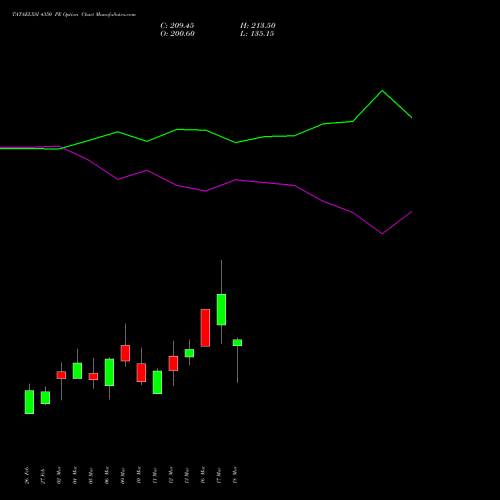Click the "12 Mar" date axis label
The width and height of the screenshot is (500, 500).
171,475
